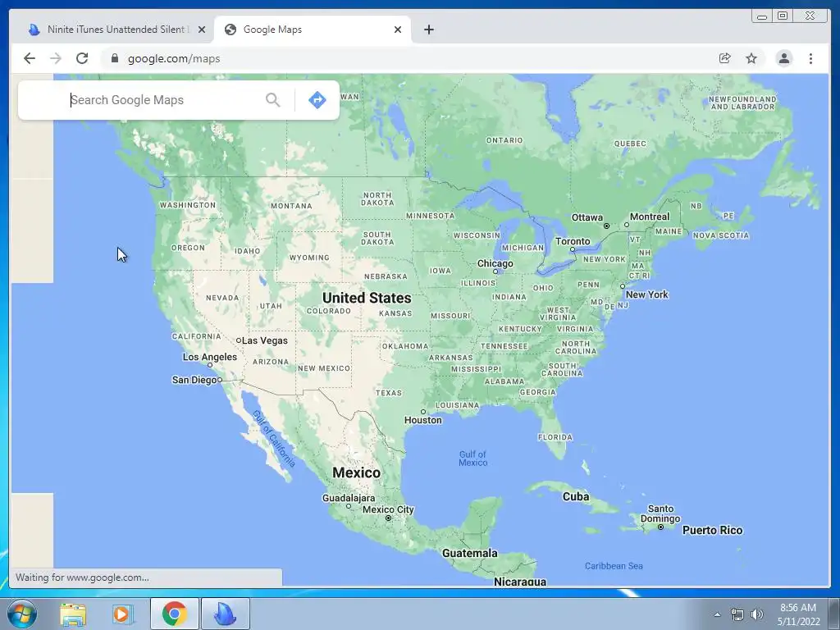Click the Caribbean Sea label

(x=614, y=566)
